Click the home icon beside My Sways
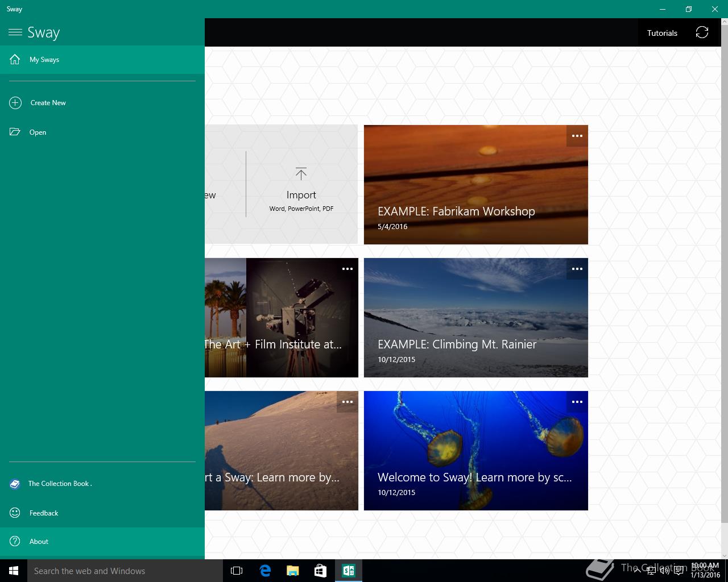Screen dimensions: 728x582 [15, 59]
